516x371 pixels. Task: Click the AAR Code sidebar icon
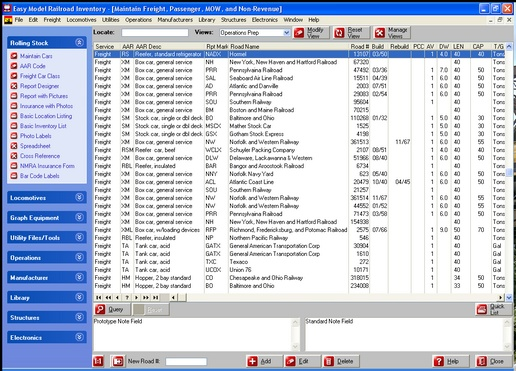pyautogui.click(x=14, y=66)
